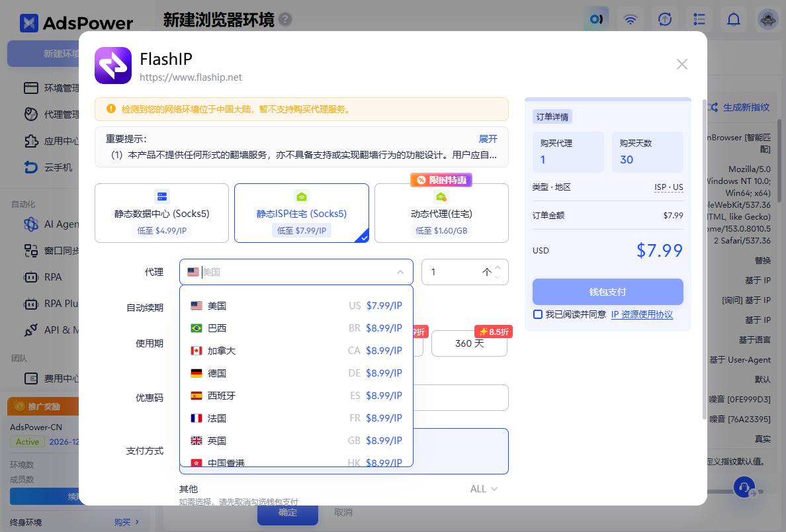Expand the important notice with 展开
Screen dimensions: 786x532
coord(488,139)
